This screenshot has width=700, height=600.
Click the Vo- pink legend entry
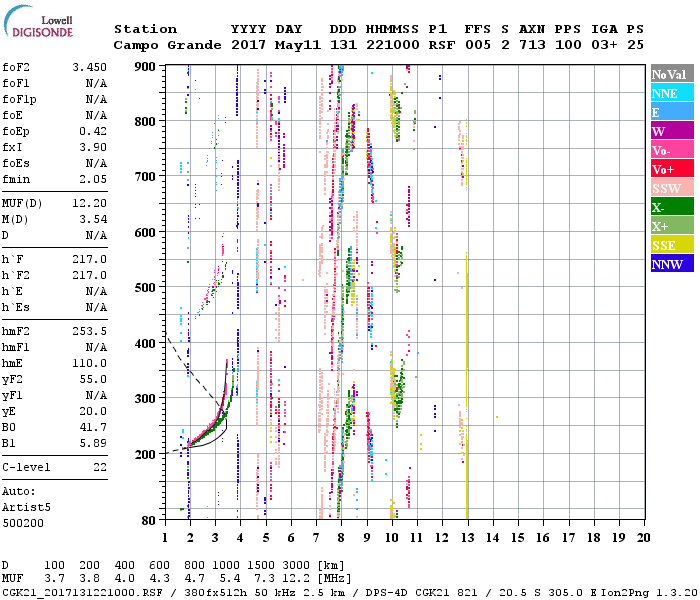[x=671, y=150]
